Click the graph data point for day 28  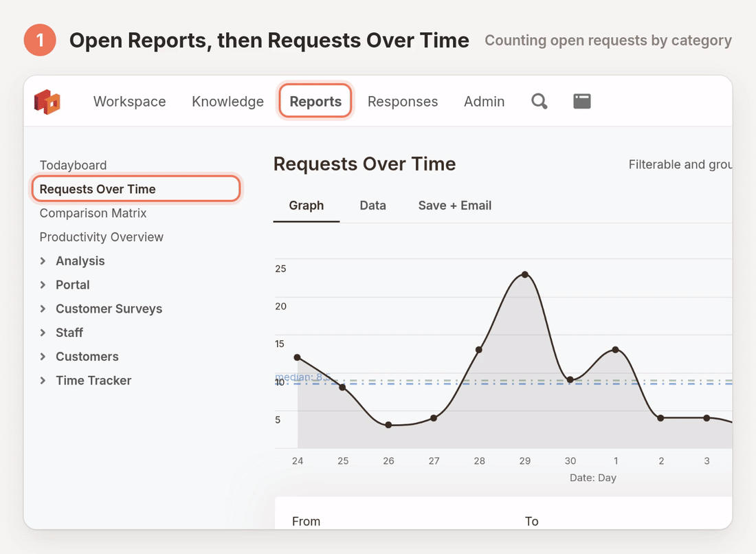[479, 350]
